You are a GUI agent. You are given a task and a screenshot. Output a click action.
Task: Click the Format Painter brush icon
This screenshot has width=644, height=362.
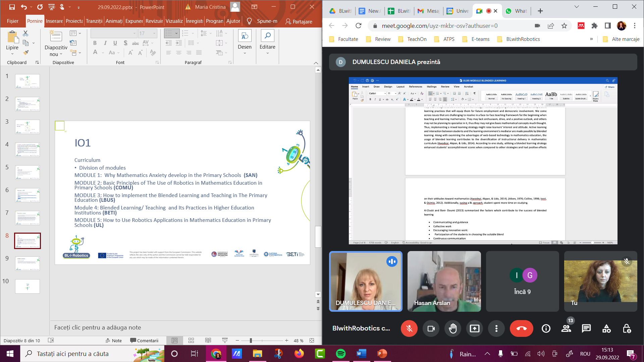26,53
